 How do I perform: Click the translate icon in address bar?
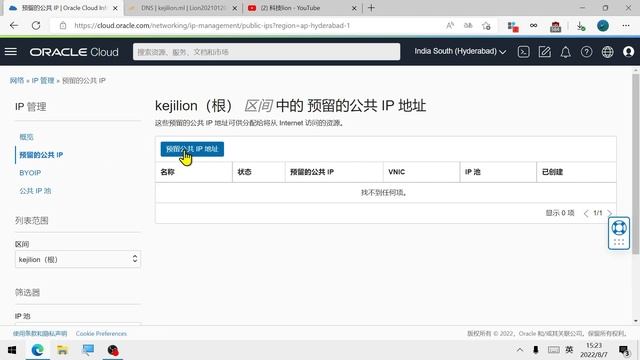[468, 25]
